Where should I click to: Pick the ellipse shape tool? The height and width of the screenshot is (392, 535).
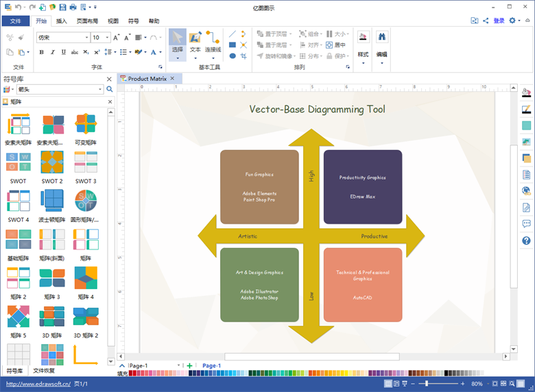pos(233,56)
